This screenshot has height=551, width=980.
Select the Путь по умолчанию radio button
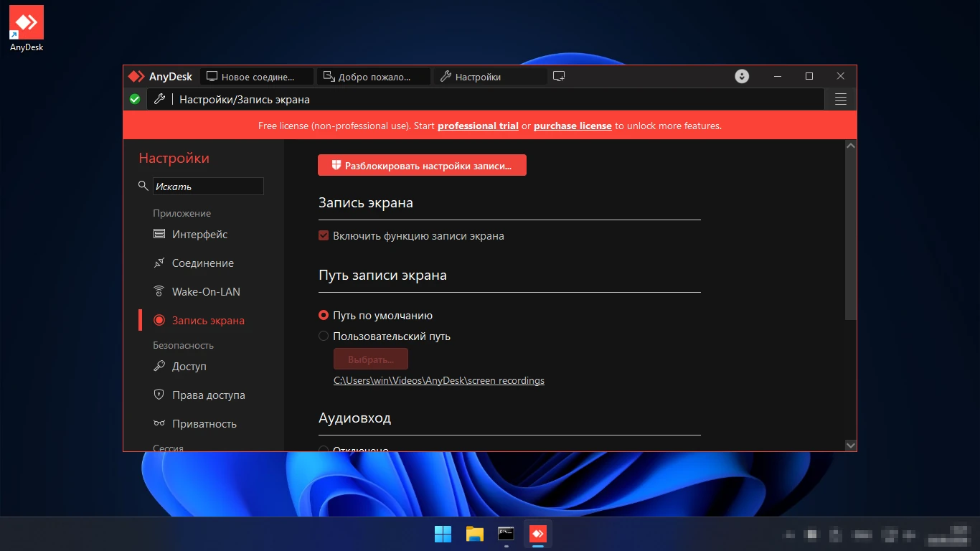pos(324,315)
